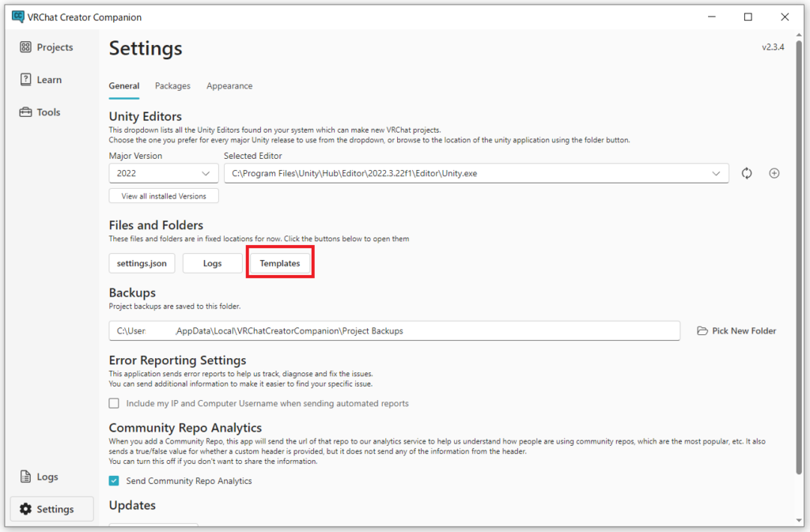Image resolution: width=810 pixels, height=532 pixels.
Task: Open the settings.json file button
Action: [142, 263]
